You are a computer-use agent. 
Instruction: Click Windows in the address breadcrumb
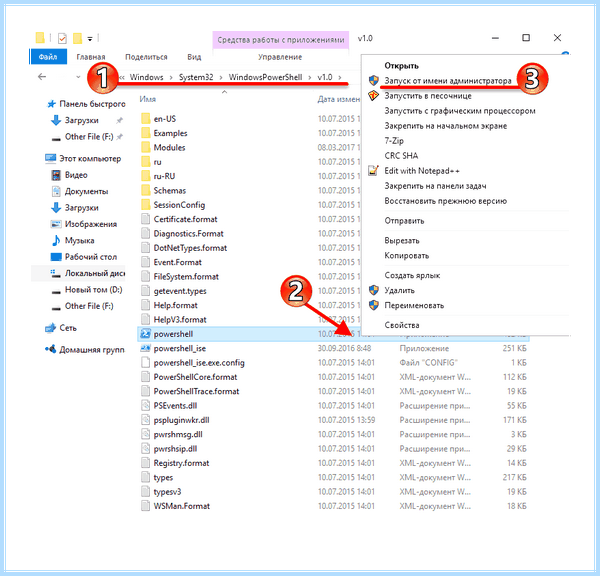tap(146, 77)
